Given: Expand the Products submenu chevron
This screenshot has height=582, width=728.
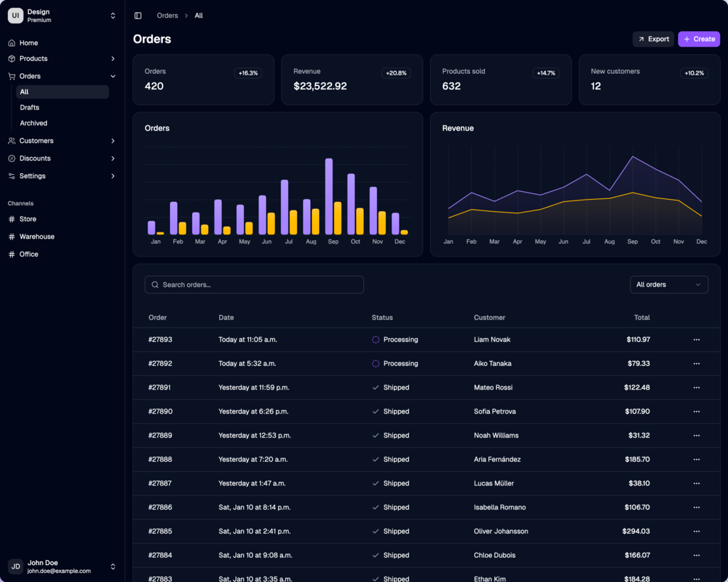Looking at the screenshot, I should [113, 59].
